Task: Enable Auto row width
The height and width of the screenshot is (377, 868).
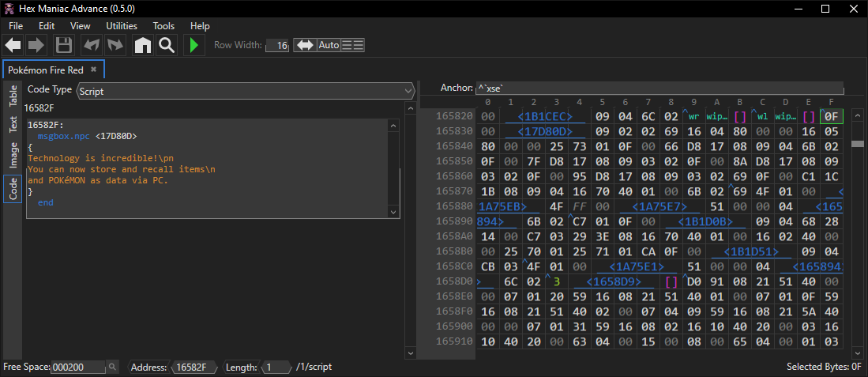Action: click(x=328, y=45)
